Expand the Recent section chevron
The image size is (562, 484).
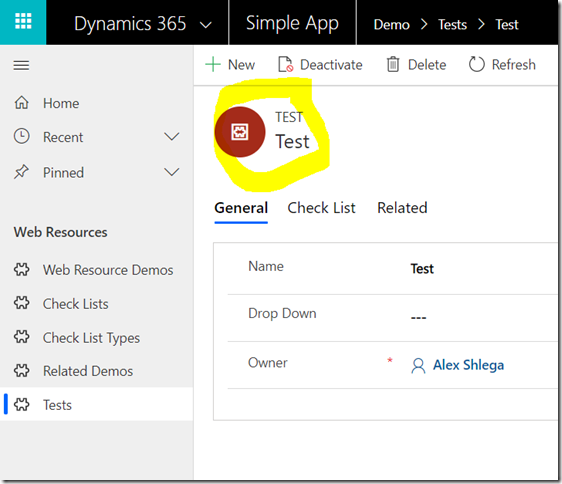click(x=171, y=137)
